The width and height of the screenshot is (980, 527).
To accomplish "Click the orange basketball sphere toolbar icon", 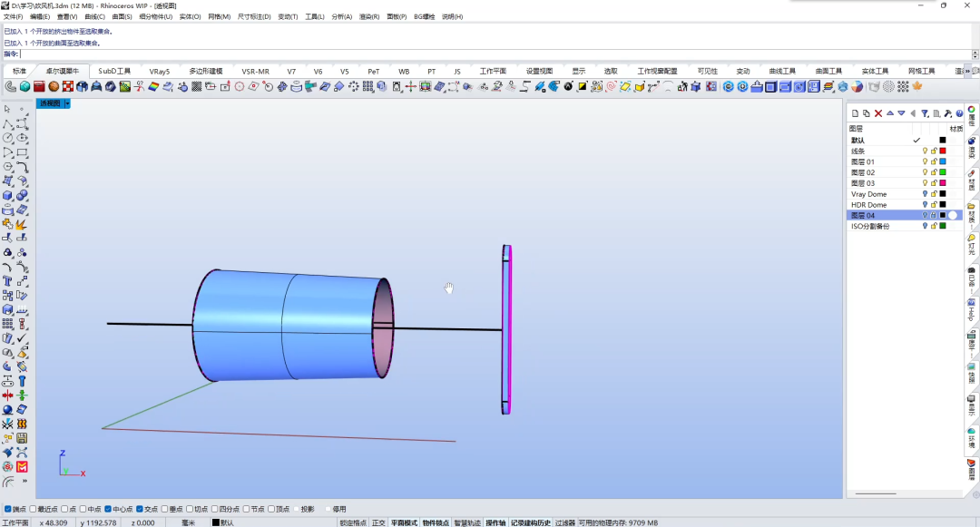I will (x=54, y=87).
